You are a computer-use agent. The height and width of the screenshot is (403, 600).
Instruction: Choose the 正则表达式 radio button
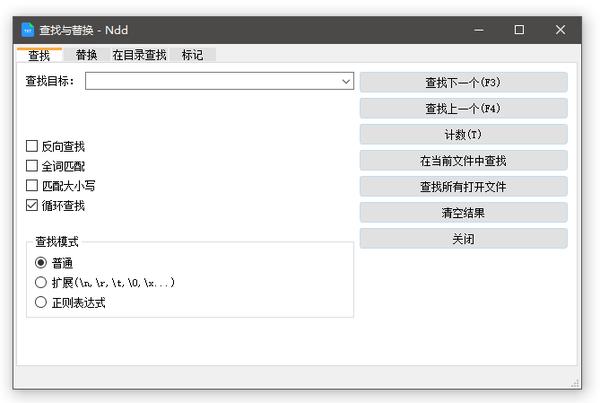pos(41,302)
